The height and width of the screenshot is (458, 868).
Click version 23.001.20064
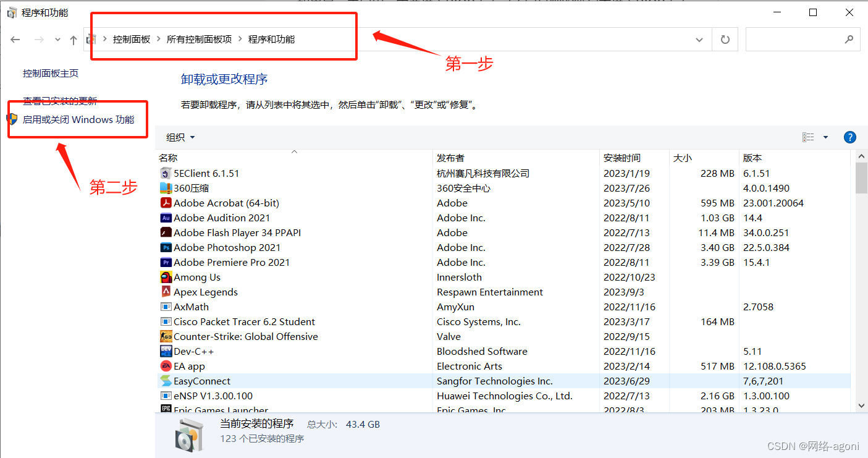773,203
